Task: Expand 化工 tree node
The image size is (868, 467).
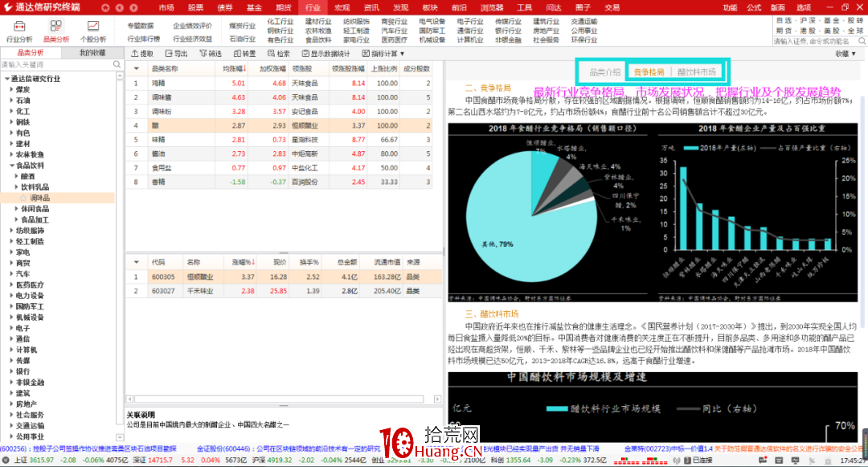Action: [11, 111]
